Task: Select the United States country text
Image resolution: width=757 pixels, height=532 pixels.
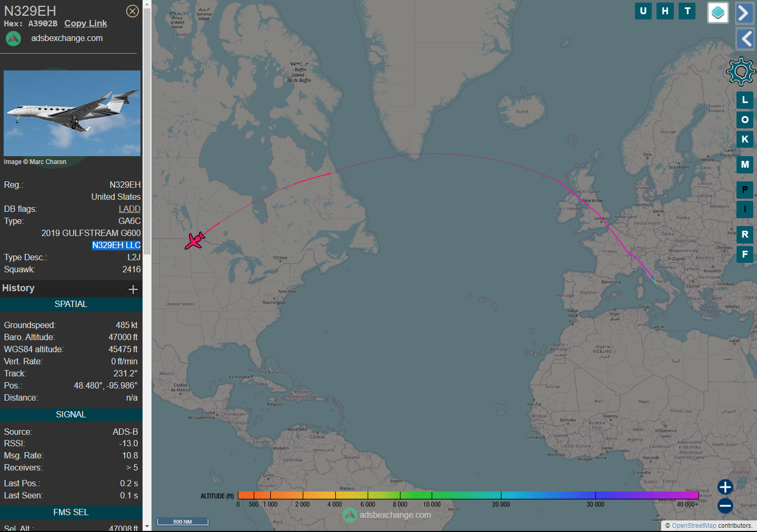Action: pos(116,197)
